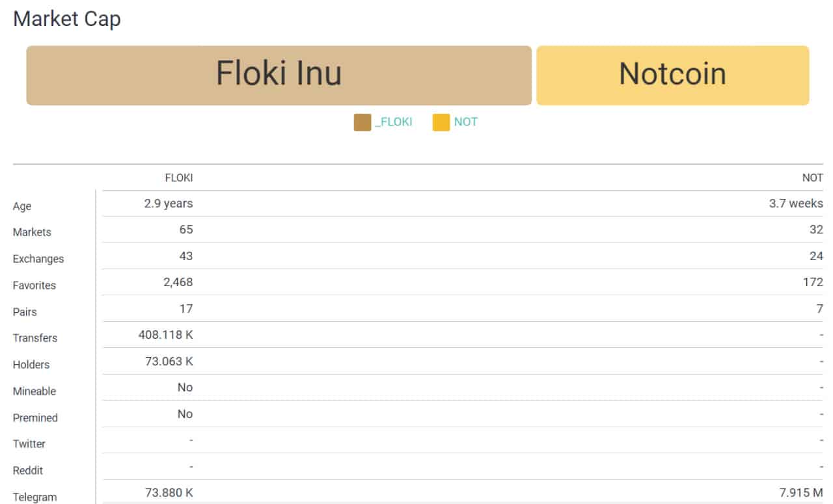Click the 408.118 K transfers value
Image resolution: width=833 pixels, height=504 pixels.
[x=166, y=335]
